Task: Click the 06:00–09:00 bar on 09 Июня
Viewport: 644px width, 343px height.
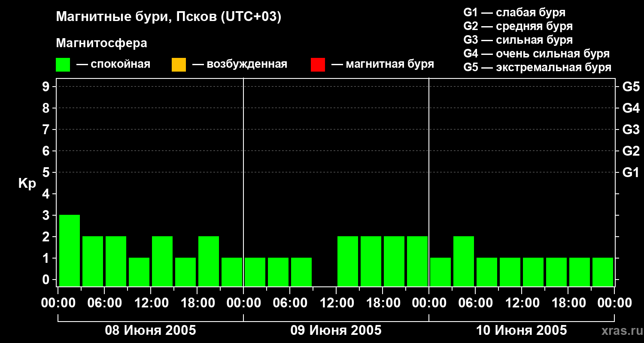Action: pyautogui.click(x=301, y=272)
